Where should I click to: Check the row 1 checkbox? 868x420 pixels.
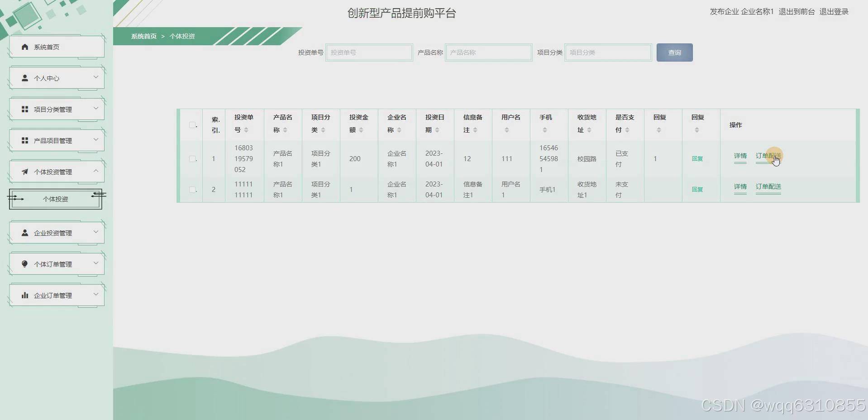[x=192, y=159]
